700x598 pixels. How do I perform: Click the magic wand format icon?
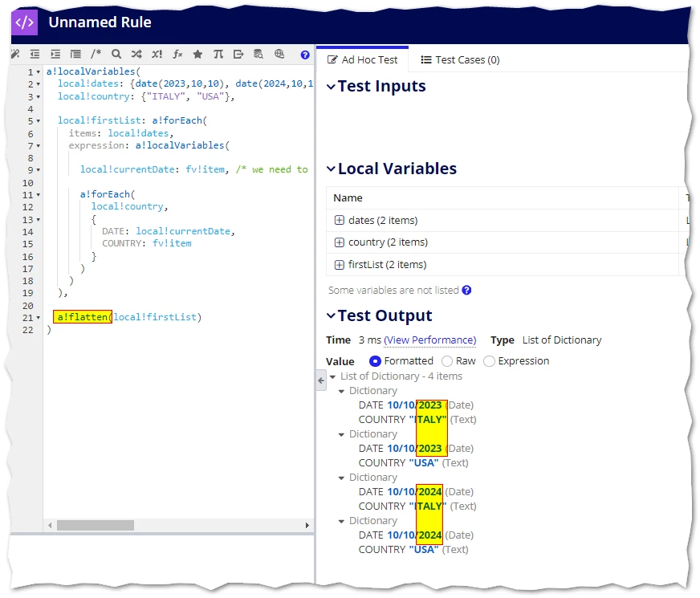tap(15, 54)
